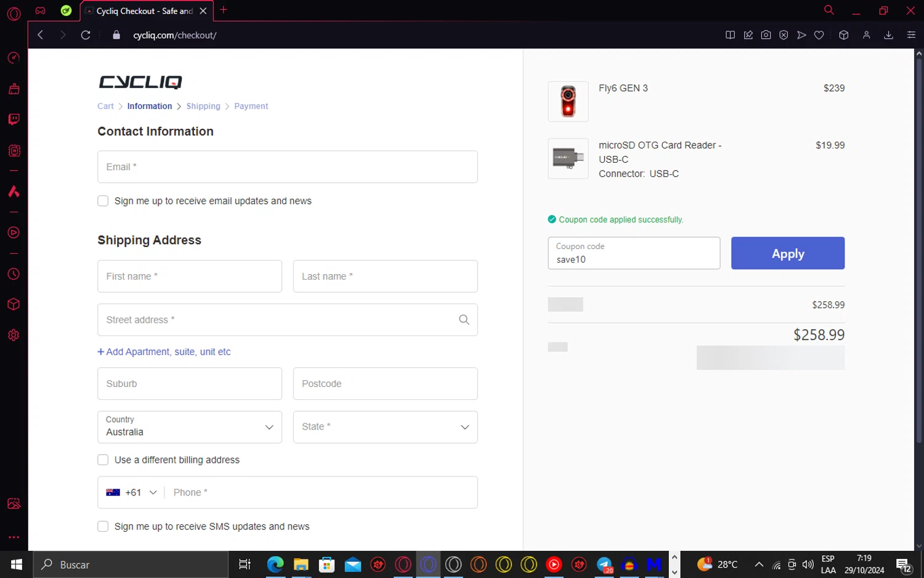Open tab search magnifier
Image resolution: width=924 pixels, height=578 pixels.
pyautogui.click(x=829, y=10)
